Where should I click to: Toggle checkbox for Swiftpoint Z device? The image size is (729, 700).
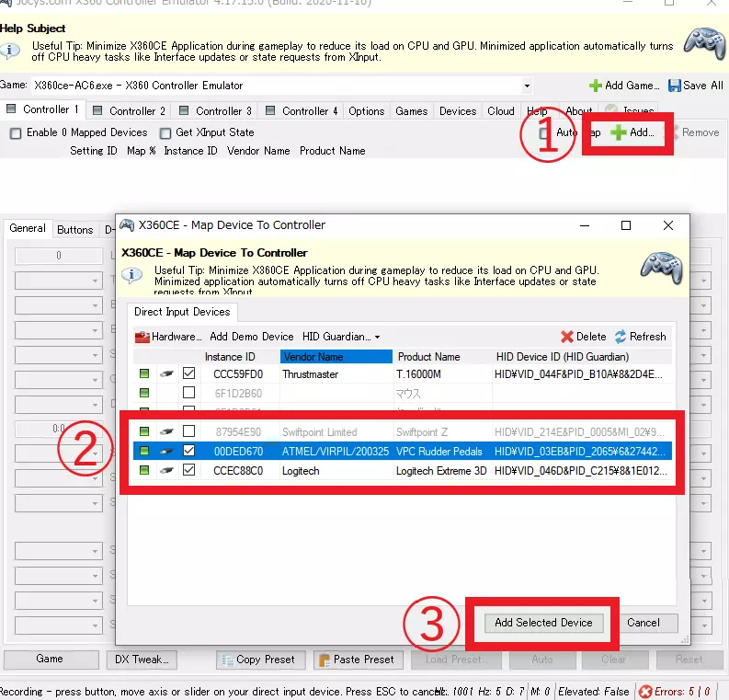(x=188, y=431)
